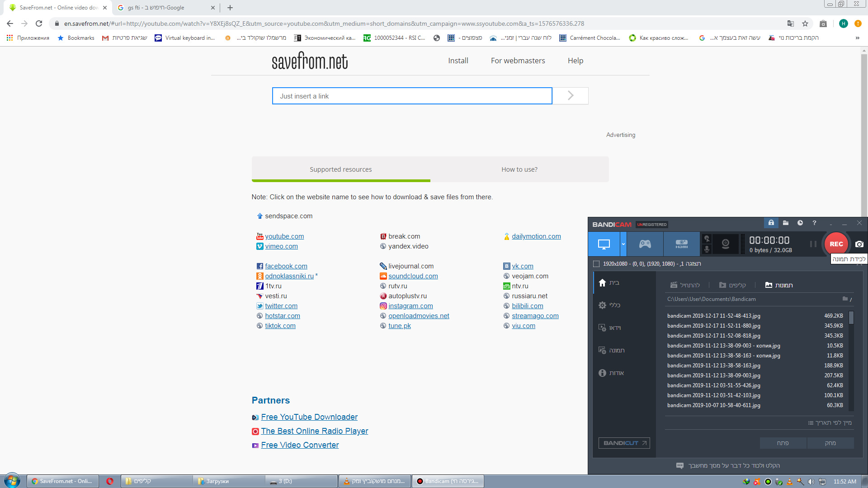Switch to game recording mode
Viewport: 868px width, 488px height.
645,244
